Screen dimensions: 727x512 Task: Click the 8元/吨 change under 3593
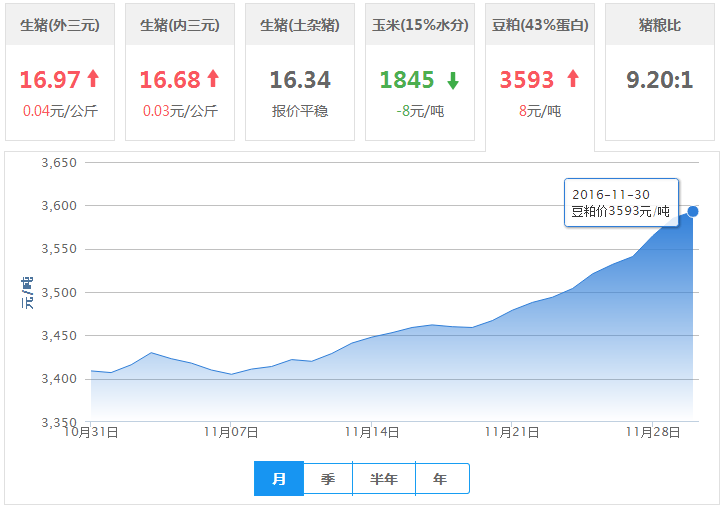tap(540, 111)
